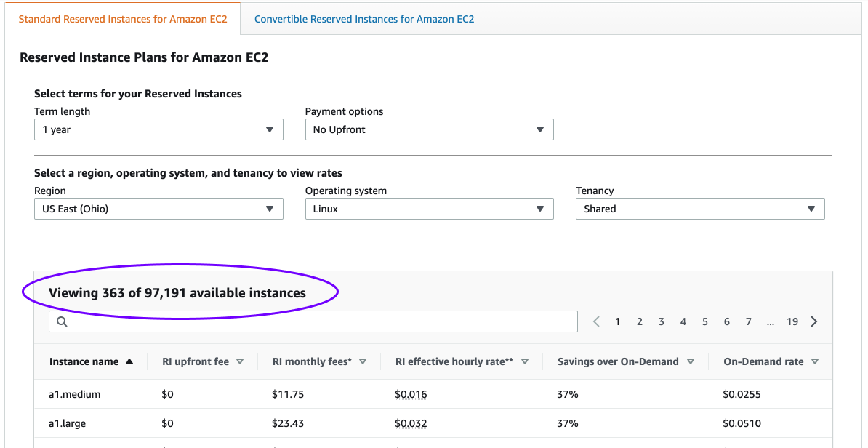
Task: Go to previous page arrow
Action: coord(596,321)
